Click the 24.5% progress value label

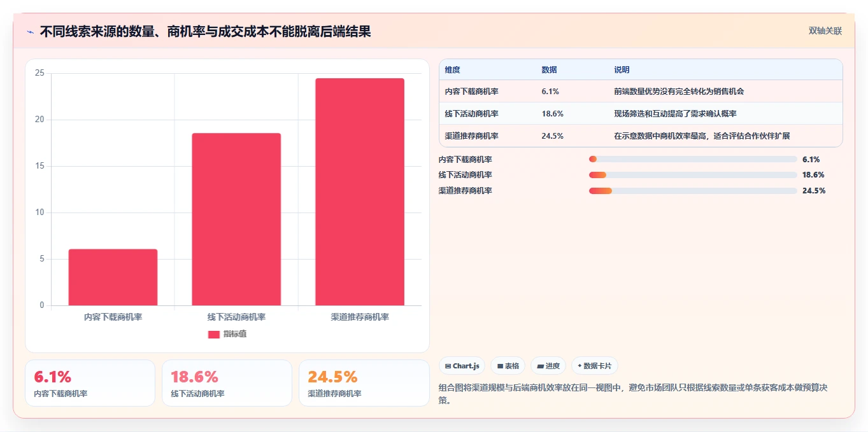coord(813,191)
